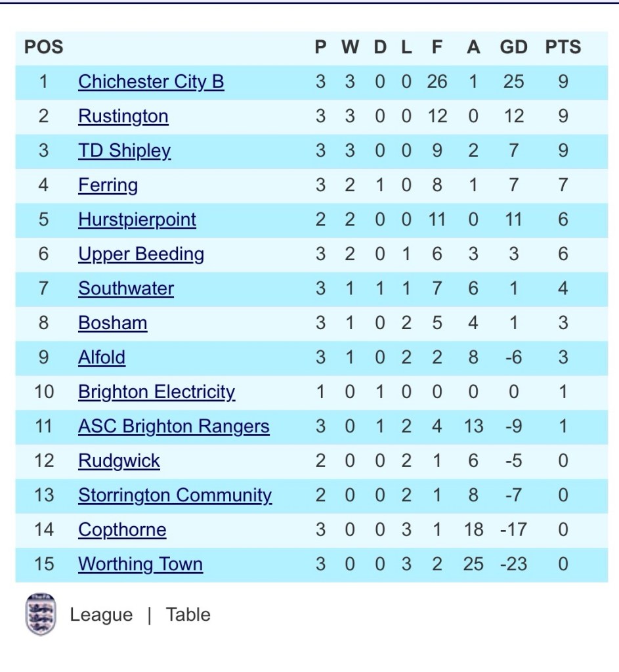This screenshot has height=672, width=619.
Task: Open the Upper Beeding team link
Action: pos(141,255)
